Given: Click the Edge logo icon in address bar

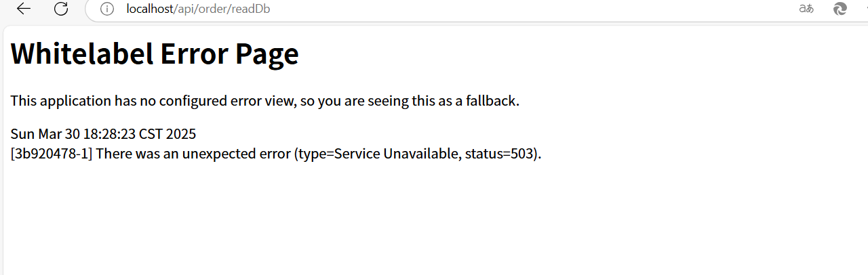Looking at the screenshot, I should tap(840, 9).
